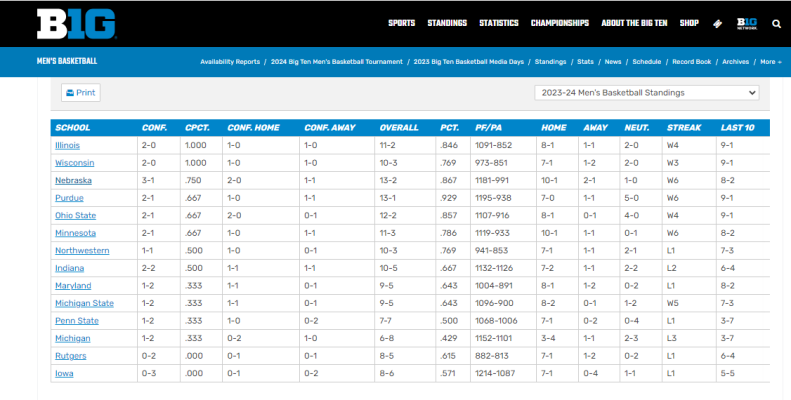791x400 pixels.
Task: Expand the More + sub-navigation menu
Action: click(771, 62)
